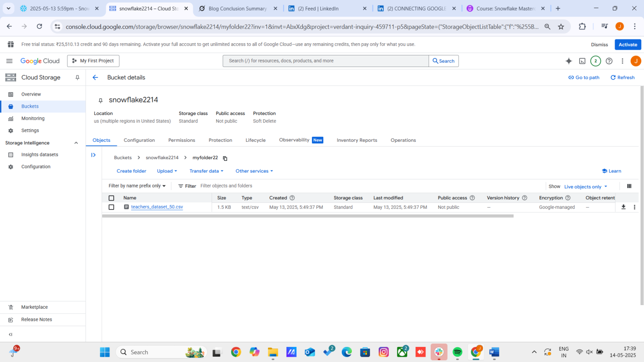Show help for the Encryption column
The height and width of the screenshot is (362, 644).
coord(568,198)
